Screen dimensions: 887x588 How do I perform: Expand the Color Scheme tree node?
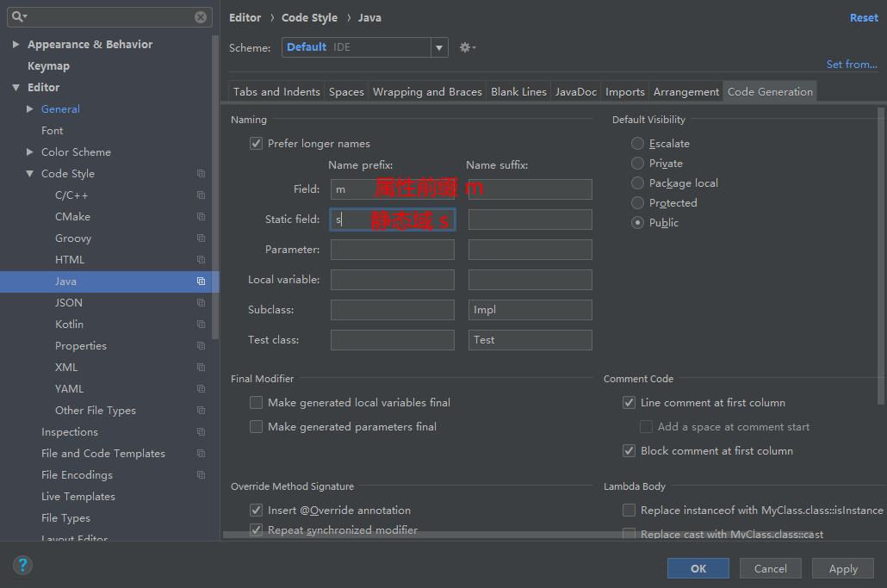coord(30,152)
